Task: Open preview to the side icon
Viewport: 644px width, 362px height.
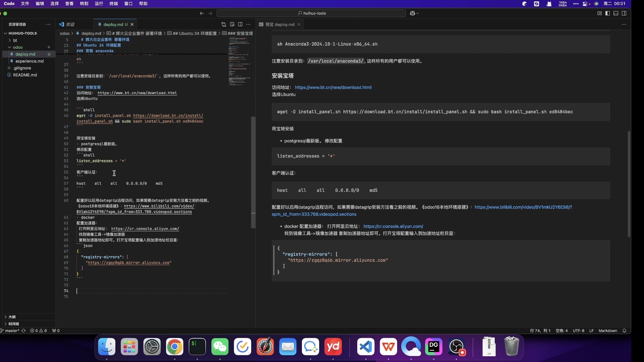Action: click(232, 24)
